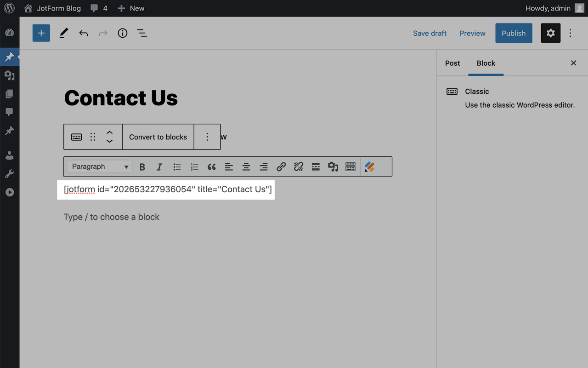
Task: Click the WordPress logo in the top bar
Action: click(9, 8)
